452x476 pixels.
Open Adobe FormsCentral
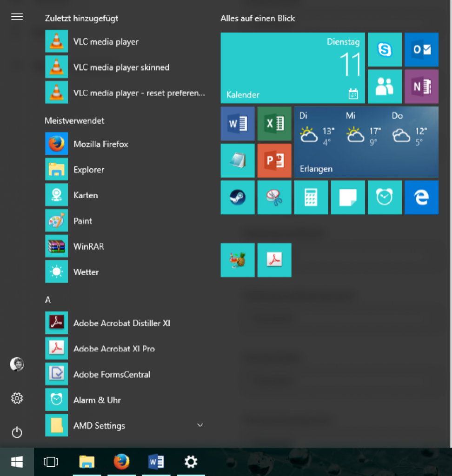(x=126, y=374)
